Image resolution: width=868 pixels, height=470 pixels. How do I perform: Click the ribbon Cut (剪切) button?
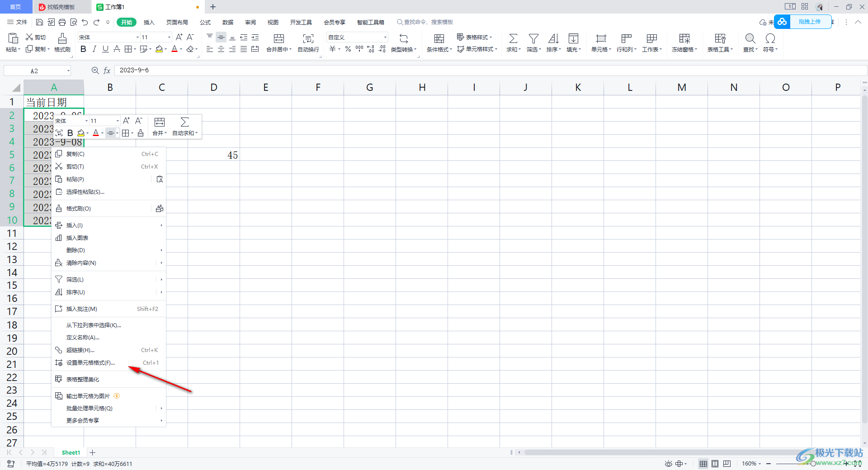pyautogui.click(x=36, y=37)
